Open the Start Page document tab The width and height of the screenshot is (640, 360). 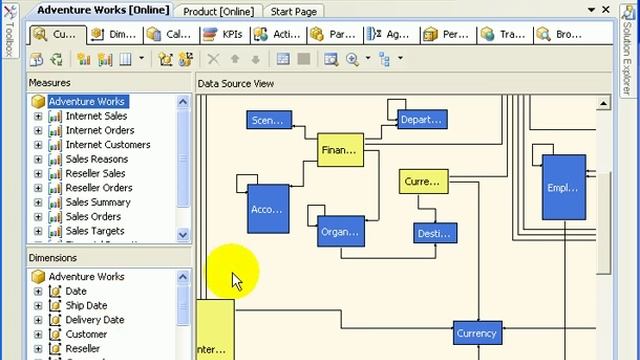pos(294,12)
